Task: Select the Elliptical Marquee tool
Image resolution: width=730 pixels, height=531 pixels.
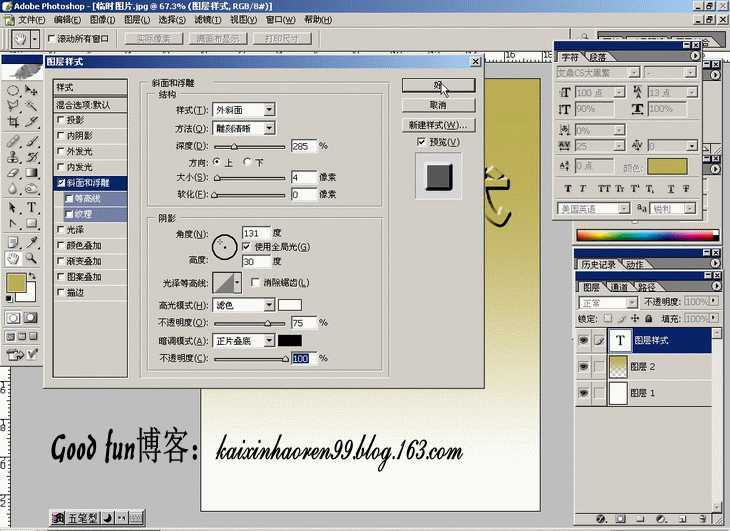Action: pyautogui.click(x=13, y=90)
